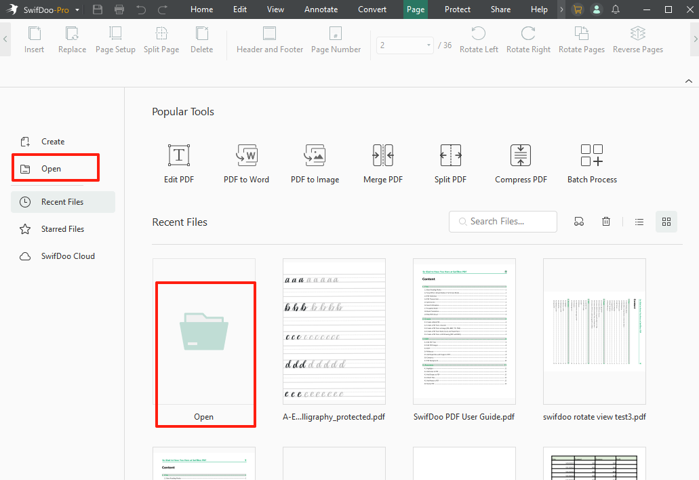The height and width of the screenshot is (480, 699).
Task: Click Open in the left sidebar
Action: pyautogui.click(x=55, y=168)
